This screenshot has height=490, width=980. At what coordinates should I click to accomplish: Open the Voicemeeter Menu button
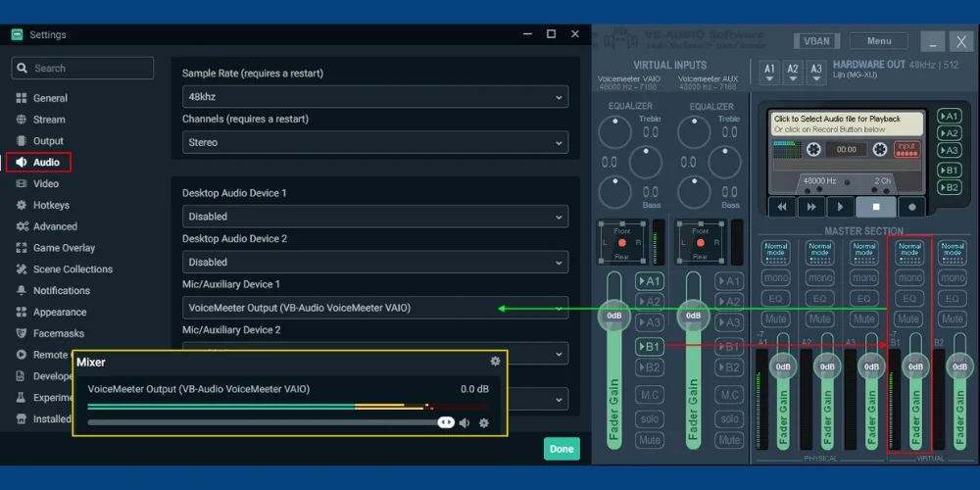(878, 41)
